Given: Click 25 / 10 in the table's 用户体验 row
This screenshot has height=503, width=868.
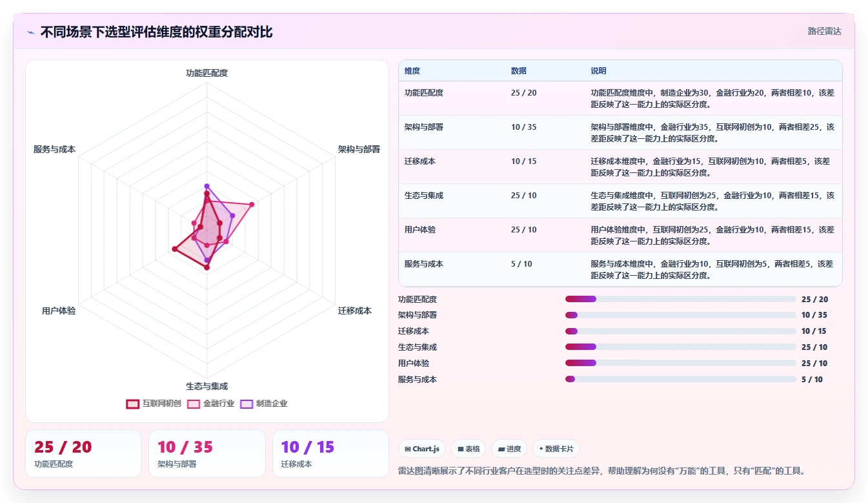Looking at the screenshot, I should pos(524,230).
